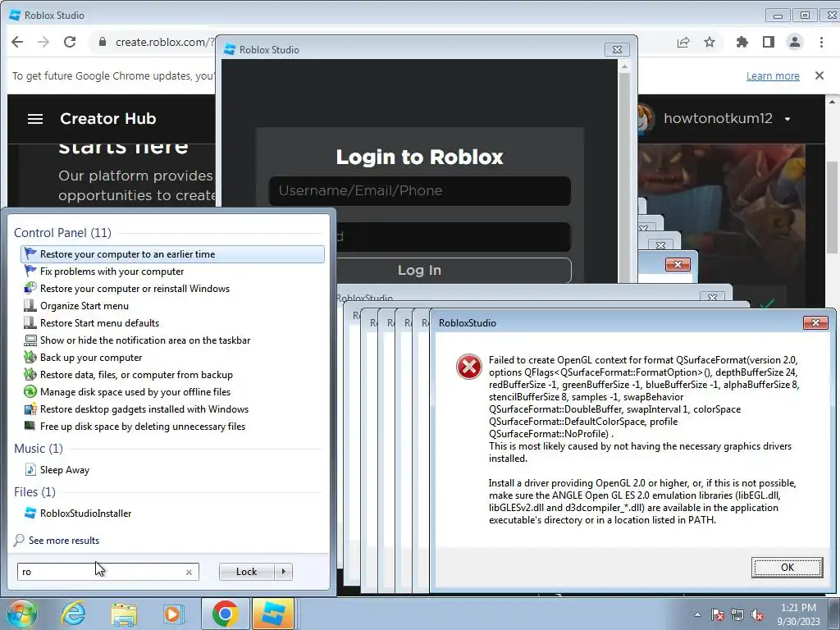Clear the Start menu search text

click(189, 572)
